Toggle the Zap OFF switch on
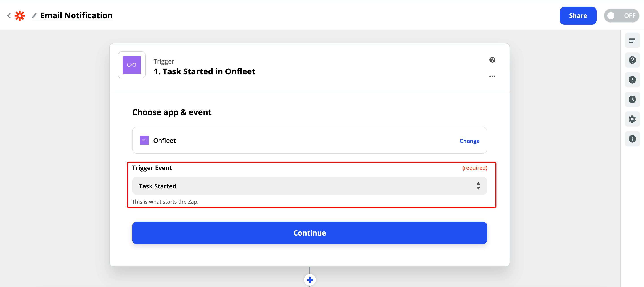The image size is (644, 287). 621,16
